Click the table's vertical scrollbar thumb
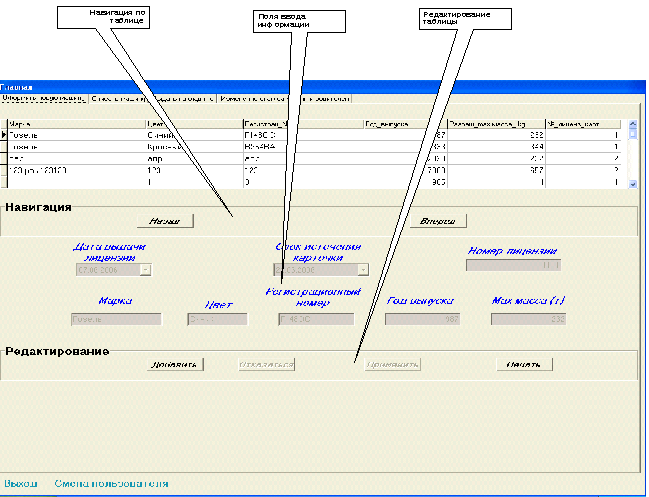Viewport: 649px width, 497px height. click(x=632, y=134)
